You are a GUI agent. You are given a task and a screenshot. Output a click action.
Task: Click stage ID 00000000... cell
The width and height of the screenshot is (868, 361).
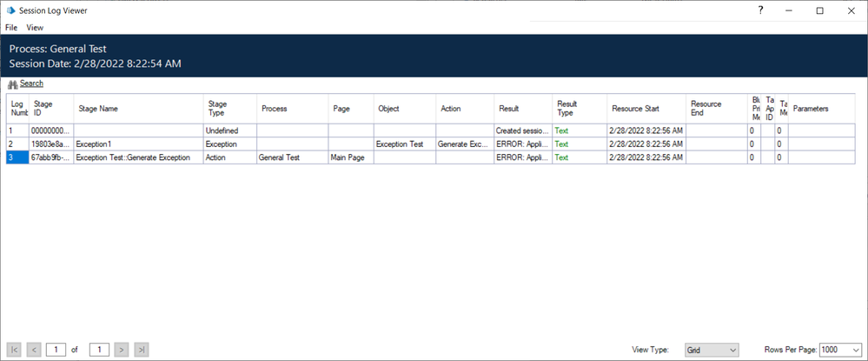[51, 130]
